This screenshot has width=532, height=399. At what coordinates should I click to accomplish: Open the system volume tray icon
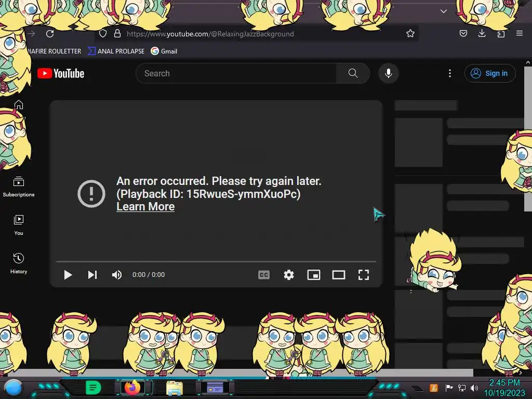click(474, 388)
